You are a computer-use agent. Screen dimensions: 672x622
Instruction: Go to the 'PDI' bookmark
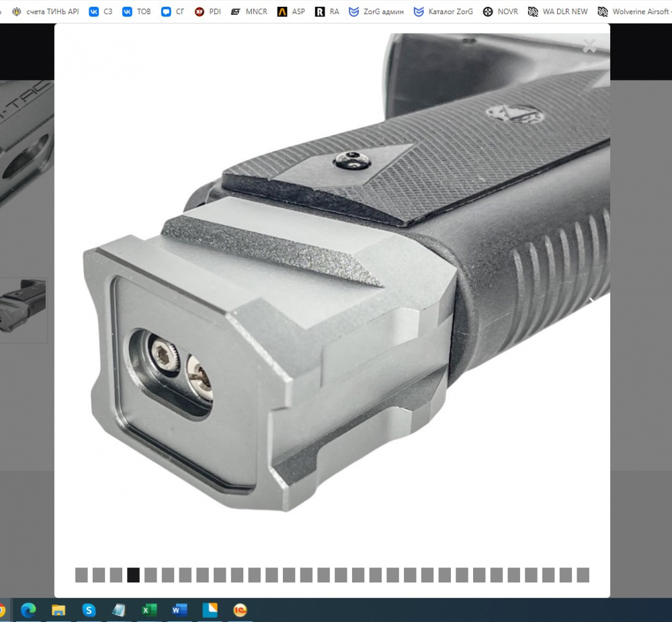[x=208, y=11]
